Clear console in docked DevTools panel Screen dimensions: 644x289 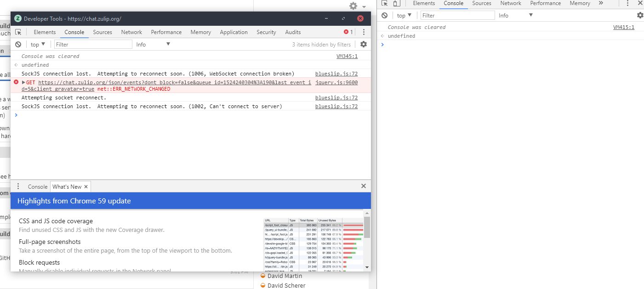tap(385, 15)
